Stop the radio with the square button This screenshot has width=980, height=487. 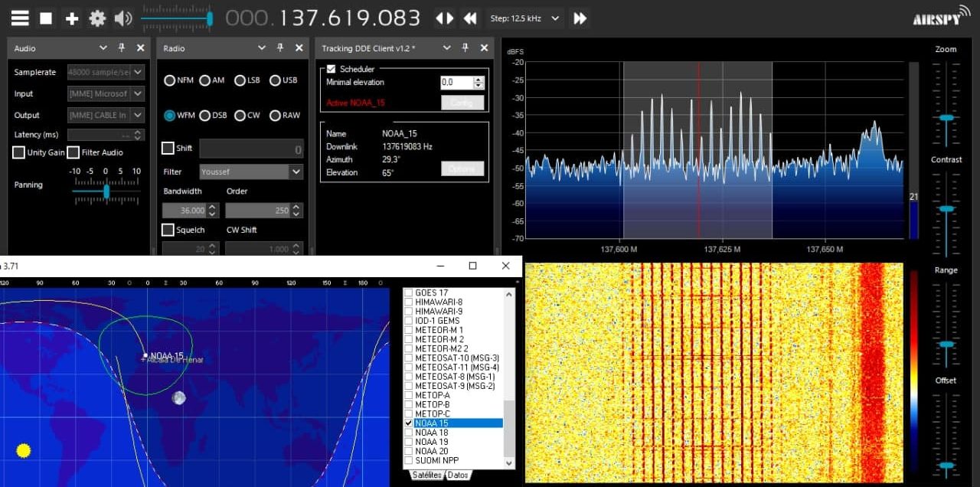(46, 18)
